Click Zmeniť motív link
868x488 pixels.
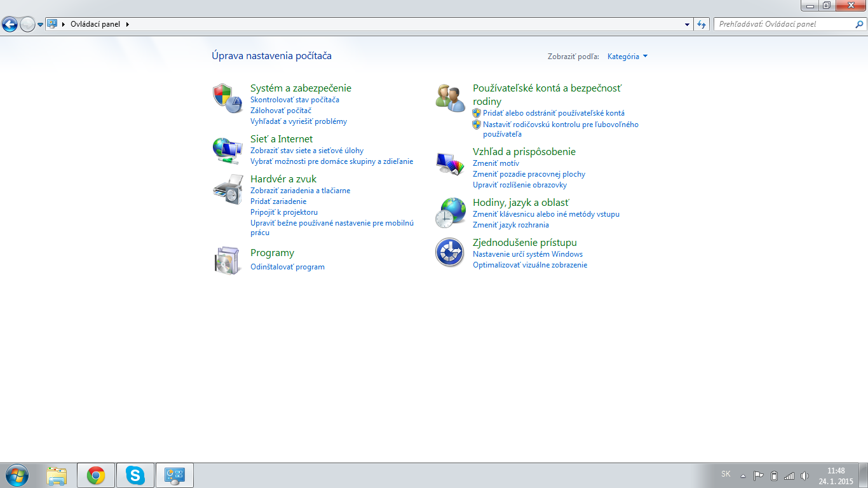tap(496, 163)
